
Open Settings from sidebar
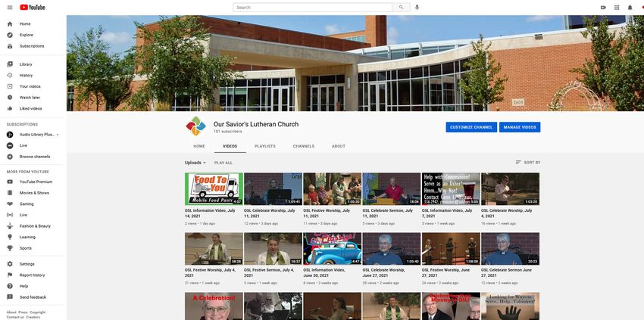tap(27, 264)
